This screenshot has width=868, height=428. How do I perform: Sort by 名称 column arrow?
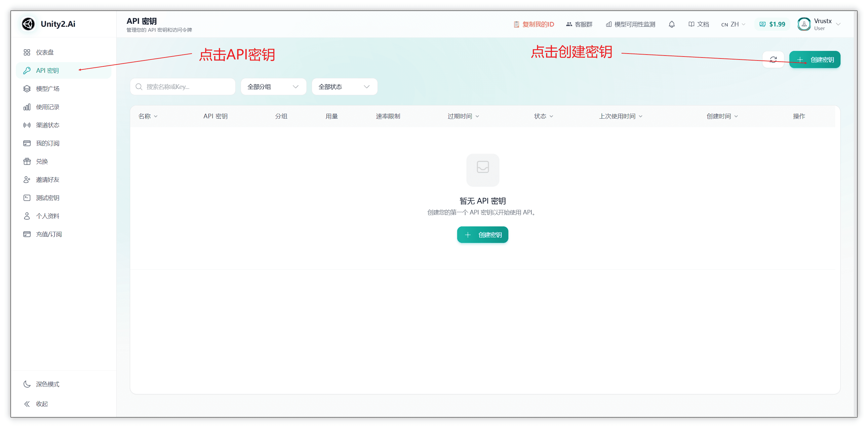point(156,117)
